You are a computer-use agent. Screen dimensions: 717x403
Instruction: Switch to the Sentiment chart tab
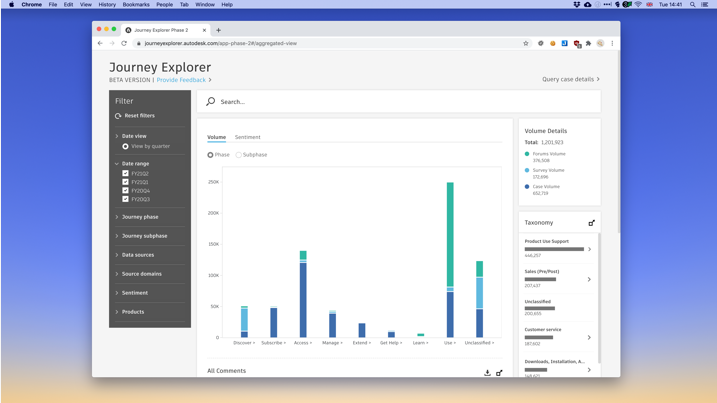coord(247,137)
